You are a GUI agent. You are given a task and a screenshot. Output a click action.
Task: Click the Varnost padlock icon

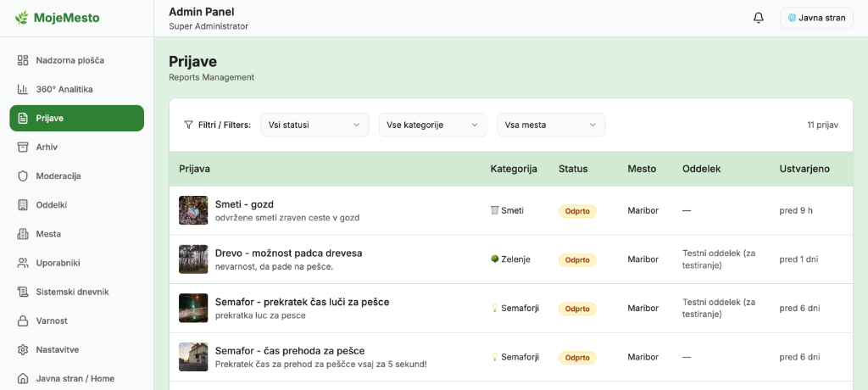(23, 320)
